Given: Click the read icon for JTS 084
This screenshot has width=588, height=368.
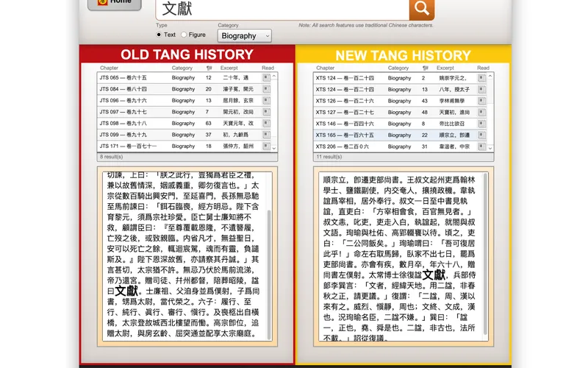Looking at the screenshot, I should [266, 89].
